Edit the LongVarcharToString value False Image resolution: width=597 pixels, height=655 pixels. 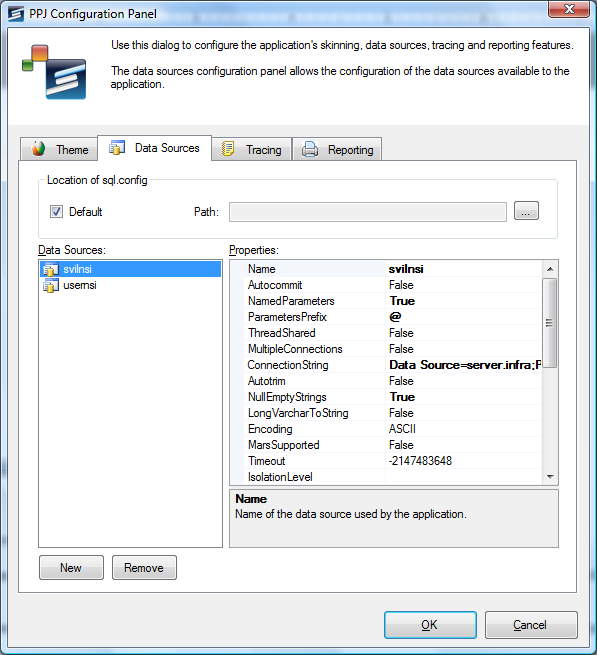coord(464,413)
